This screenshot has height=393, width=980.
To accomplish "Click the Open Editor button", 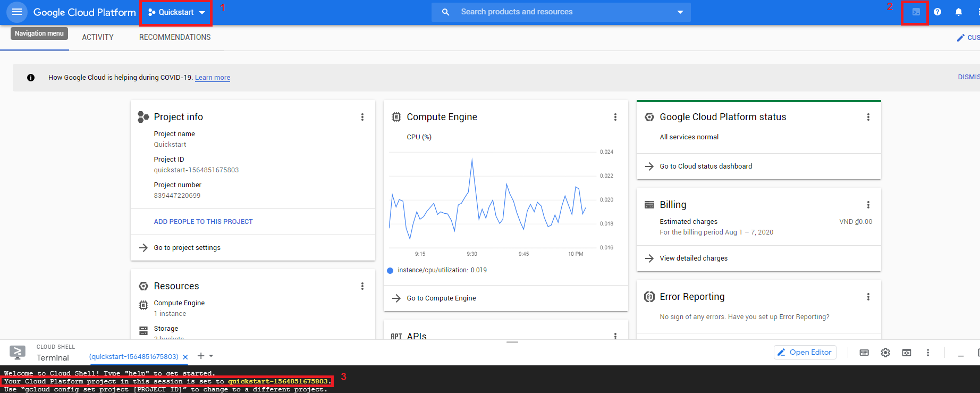I will [805, 352].
